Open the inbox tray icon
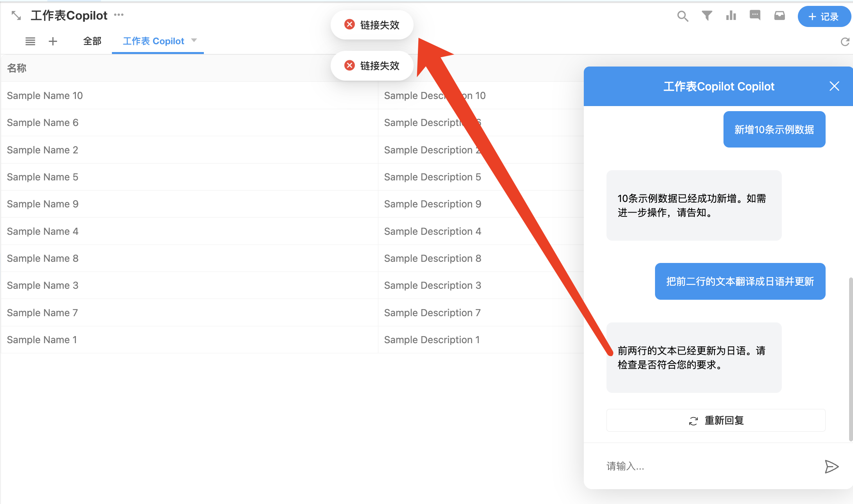The image size is (853, 504). coord(779,16)
